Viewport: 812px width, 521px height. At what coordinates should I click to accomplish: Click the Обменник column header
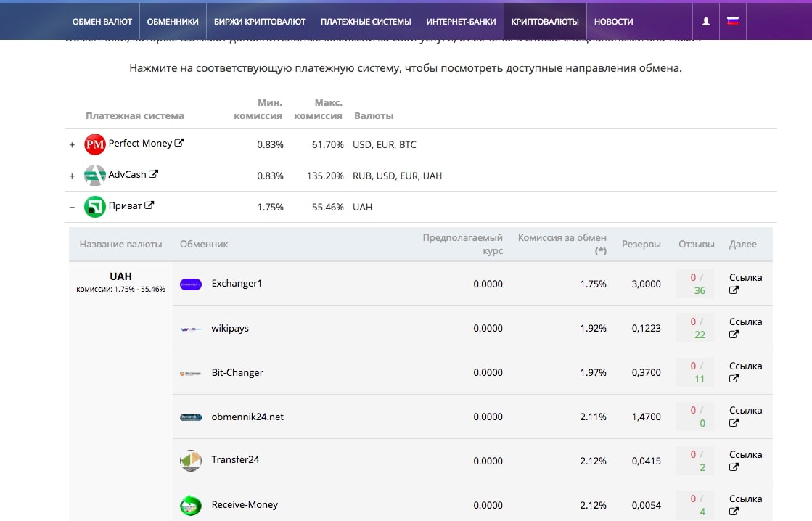[x=204, y=244]
